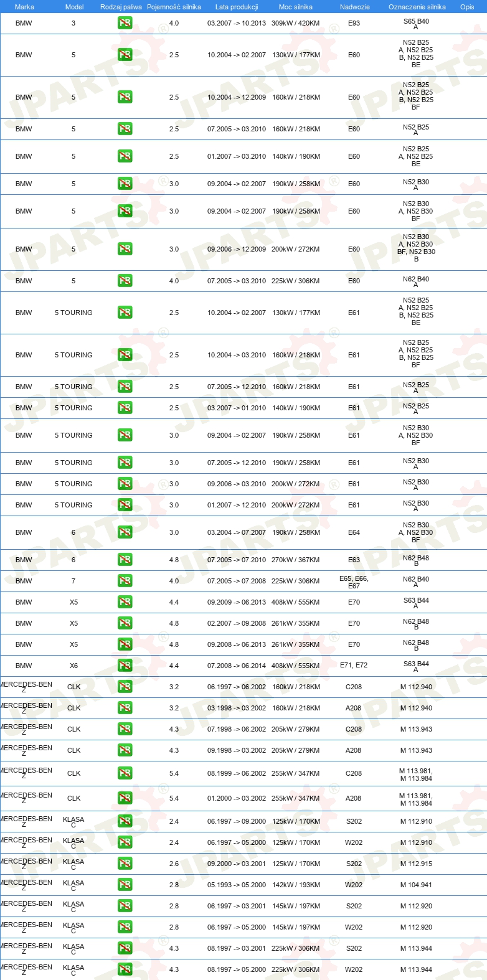Click the Opis column header
Viewport: 487px width, 980px height.
pyautogui.click(x=467, y=7)
